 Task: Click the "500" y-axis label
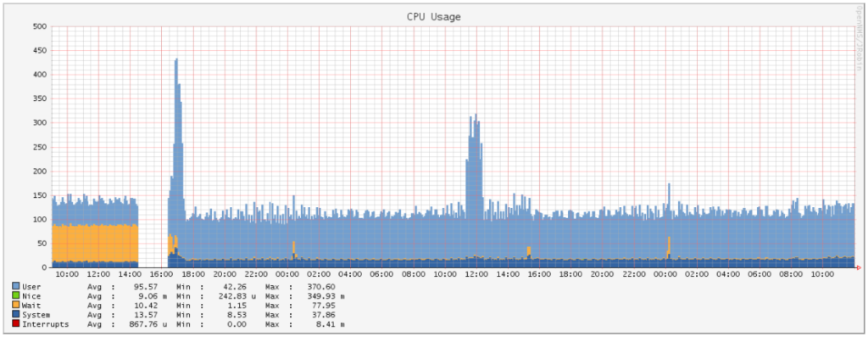click(x=41, y=26)
